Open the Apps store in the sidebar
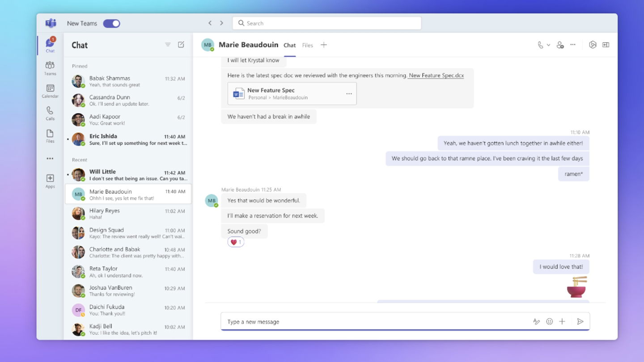The image size is (644, 362). click(x=50, y=181)
